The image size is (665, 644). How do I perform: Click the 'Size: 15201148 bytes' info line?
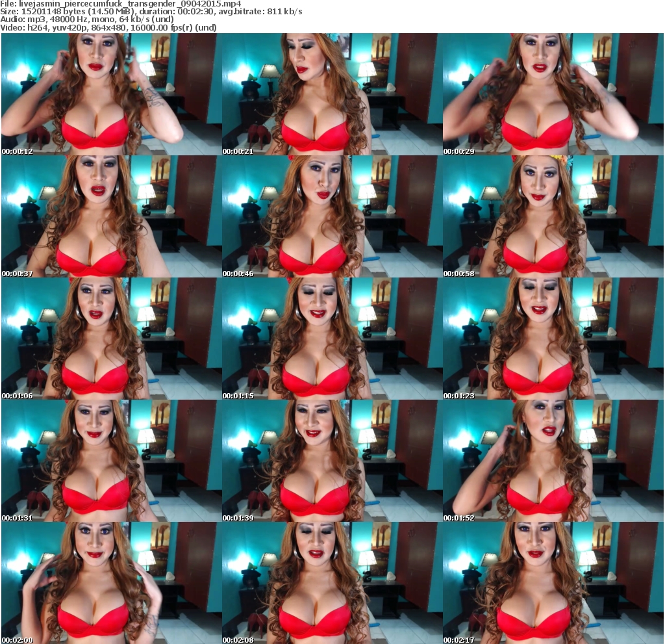pyautogui.click(x=151, y=12)
